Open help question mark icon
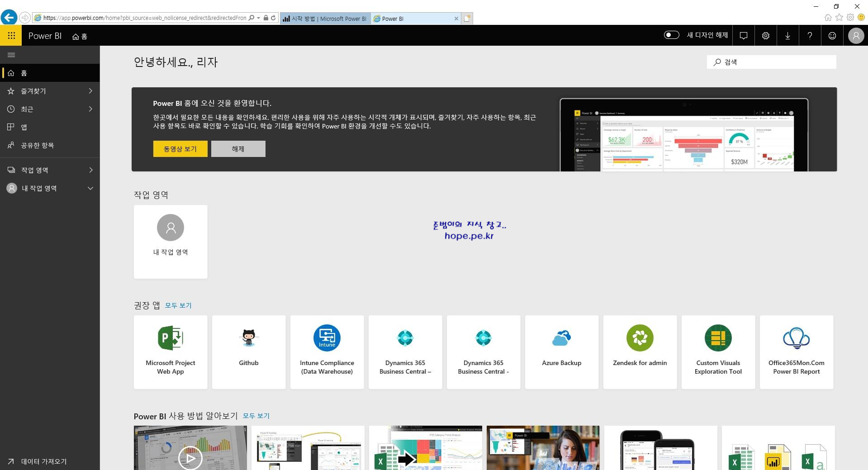 click(x=810, y=35)
